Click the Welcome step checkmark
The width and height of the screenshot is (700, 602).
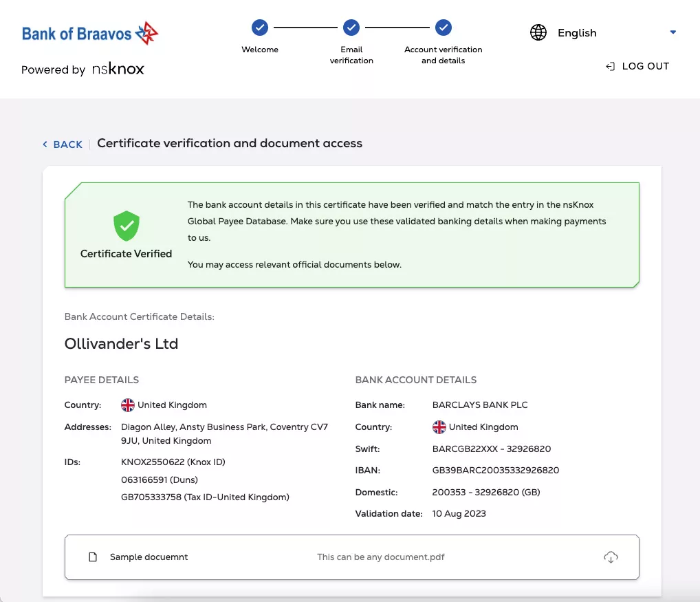(x=260, y=28)
